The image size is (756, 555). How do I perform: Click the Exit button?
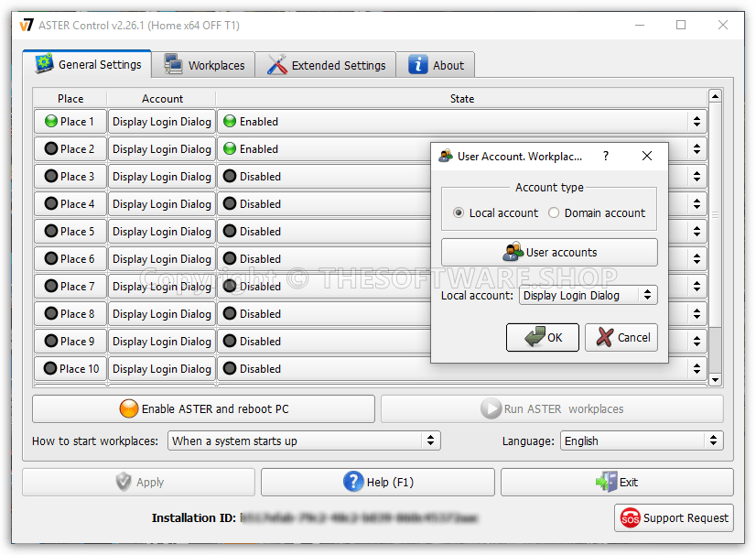(617, 482)
